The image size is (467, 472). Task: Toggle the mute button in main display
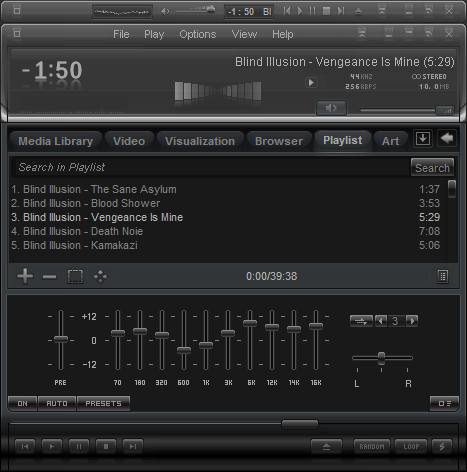(x=331, y=108)
